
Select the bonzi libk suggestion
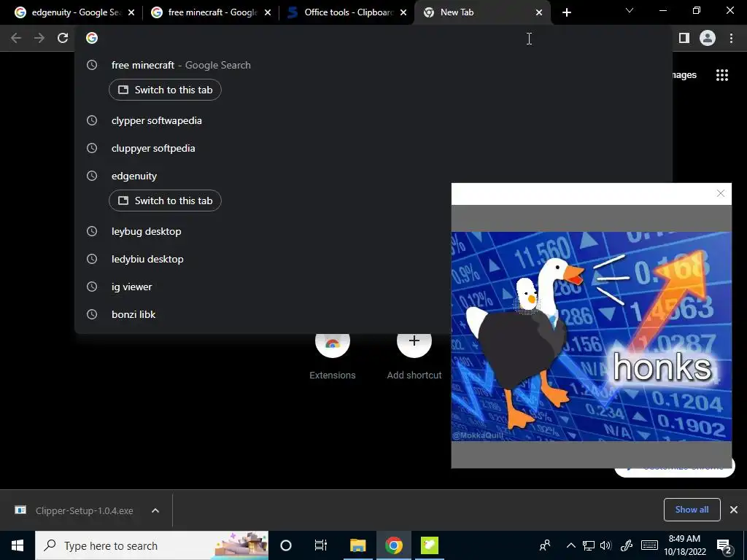pyautogui.click(x=263, y=314)
